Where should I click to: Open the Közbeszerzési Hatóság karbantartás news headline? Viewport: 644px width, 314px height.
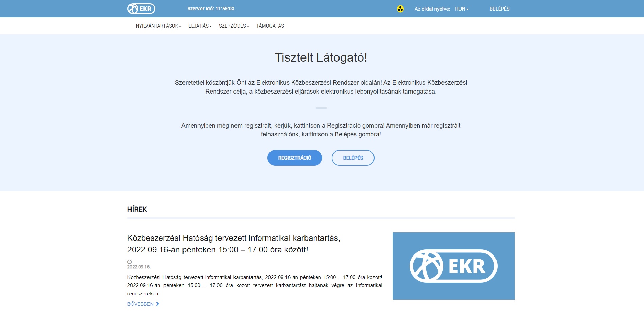[233, 244]
